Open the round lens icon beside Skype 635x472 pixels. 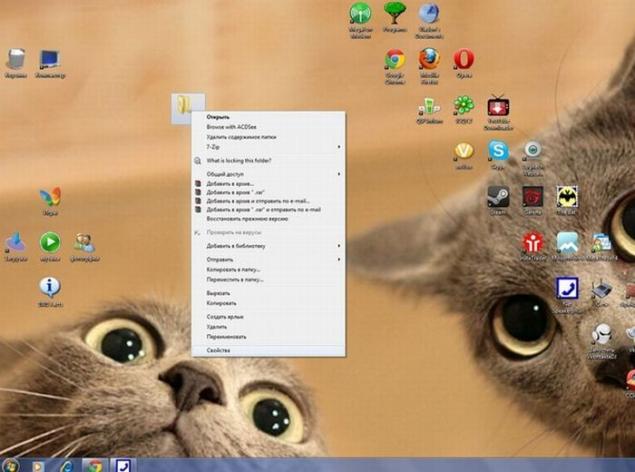[533, 150]
